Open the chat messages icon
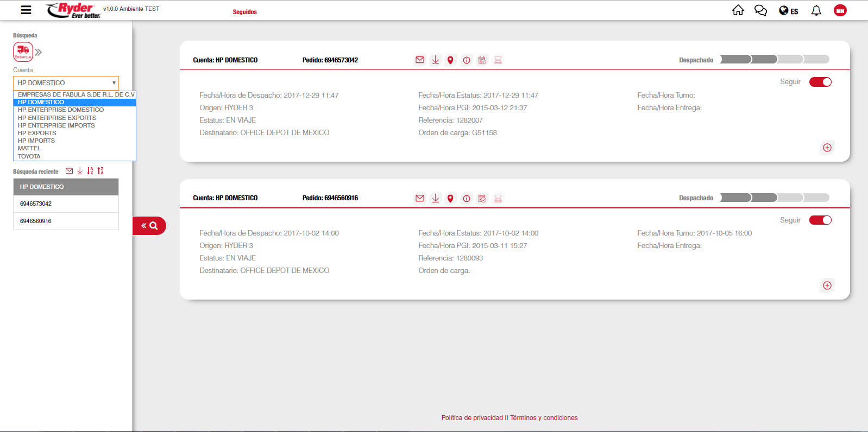The image size is (868, 432). pos(760,10)
